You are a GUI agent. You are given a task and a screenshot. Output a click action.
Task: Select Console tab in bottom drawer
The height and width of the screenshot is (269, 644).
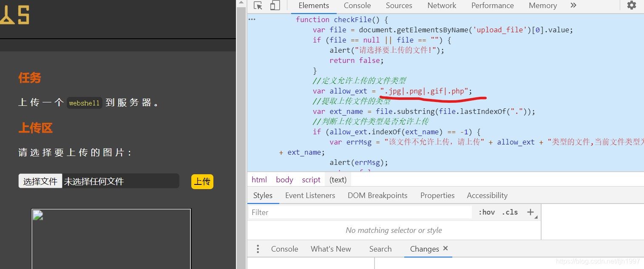pos(284,249)
